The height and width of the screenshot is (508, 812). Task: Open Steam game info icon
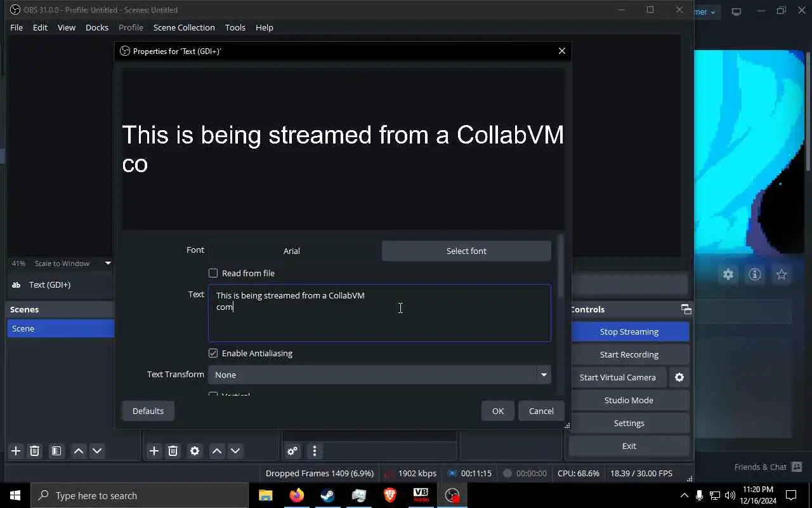(755, 274)
